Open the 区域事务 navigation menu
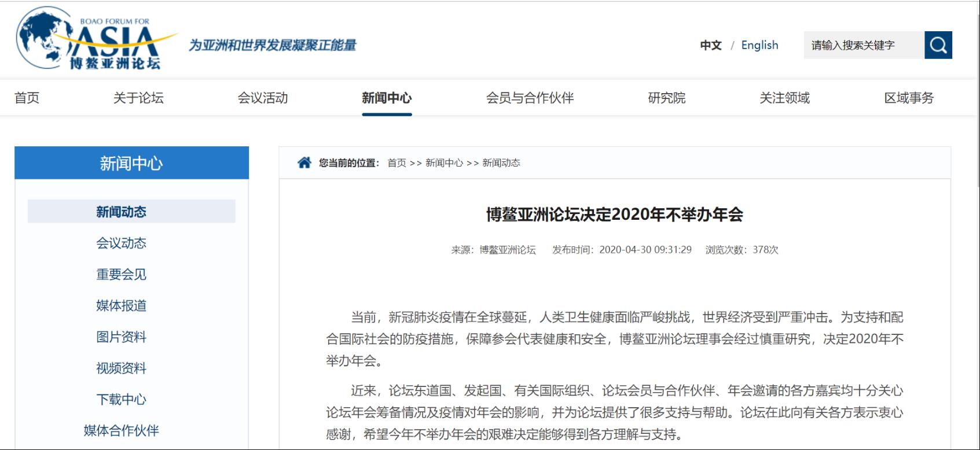Image resolution: width=980 pixels, height=450 pixels. pos(909,98)
